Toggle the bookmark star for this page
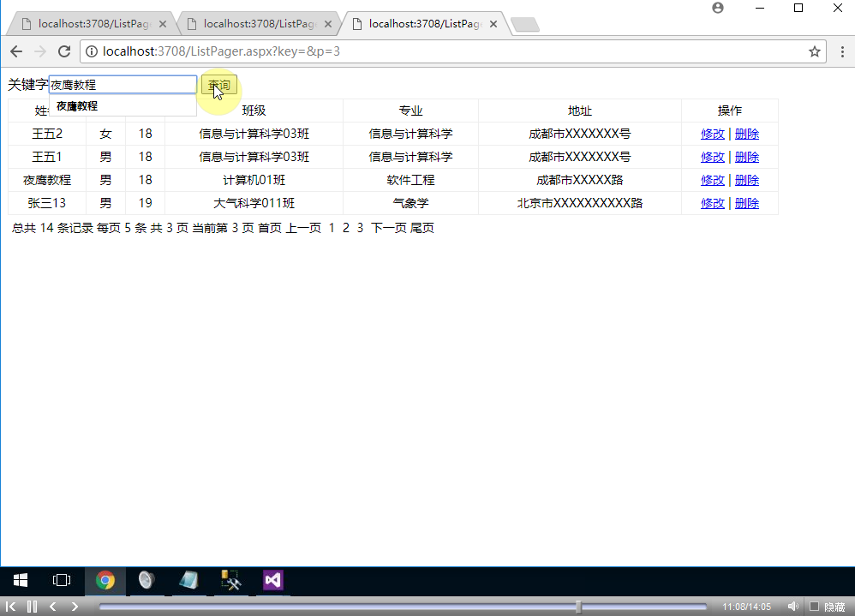Viewport: 855px width, 616px height. (815, 51)
